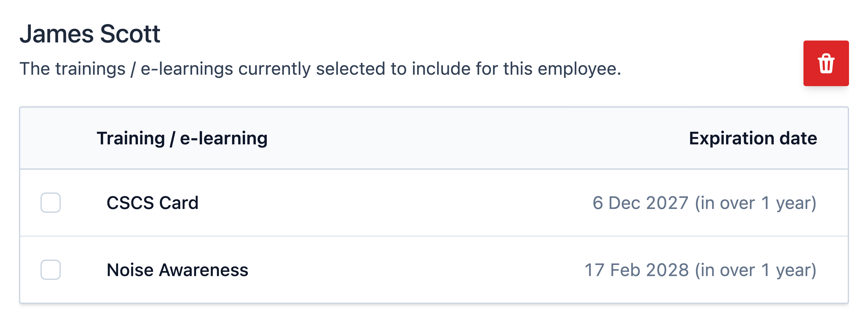Click the Expiration date column header
The height and width of the screenshot is (328, 868).
tap(753, 138)
